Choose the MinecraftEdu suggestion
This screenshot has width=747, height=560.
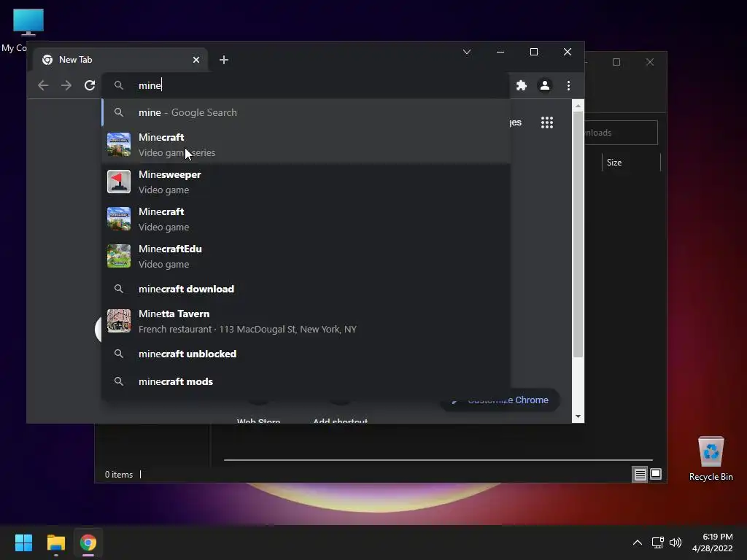pos(306,256)
